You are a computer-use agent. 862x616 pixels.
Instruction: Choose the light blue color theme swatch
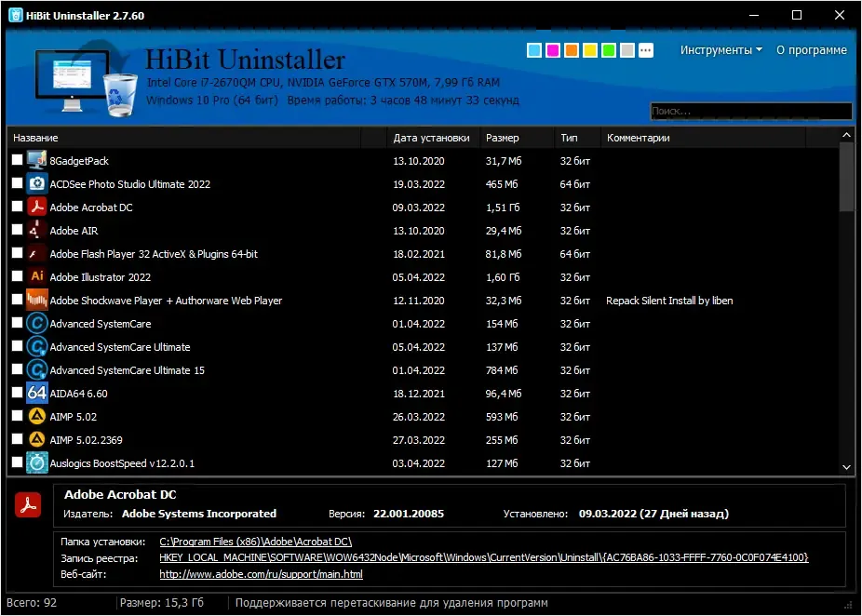click(x=533, y=50)
